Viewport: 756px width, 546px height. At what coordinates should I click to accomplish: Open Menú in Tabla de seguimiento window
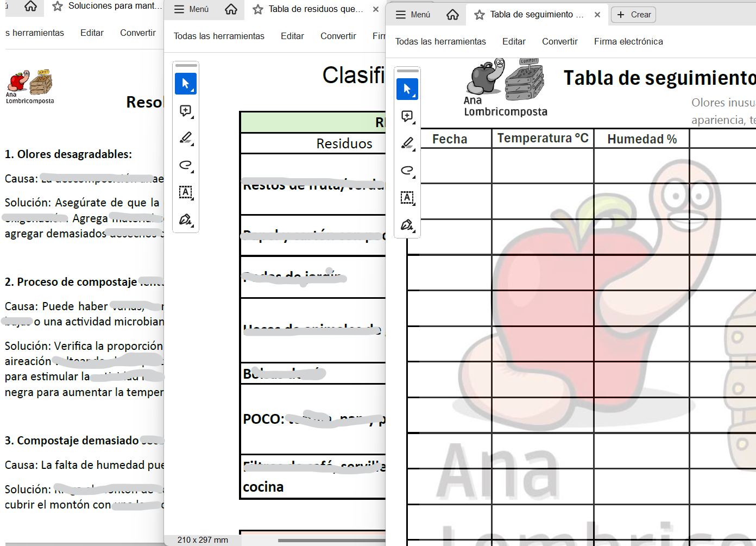click(x=413, y=15)
